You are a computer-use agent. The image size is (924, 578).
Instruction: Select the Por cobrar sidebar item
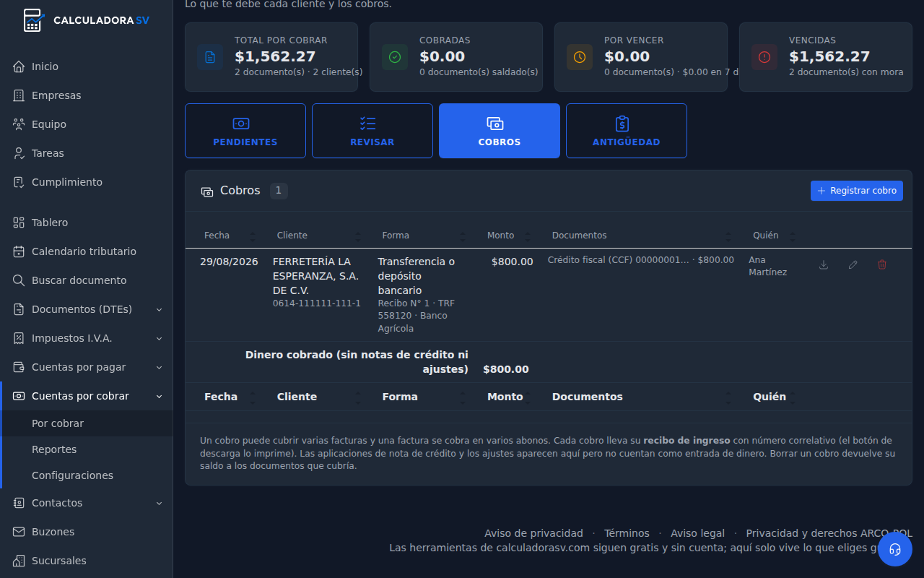click(x=87, y=423)
